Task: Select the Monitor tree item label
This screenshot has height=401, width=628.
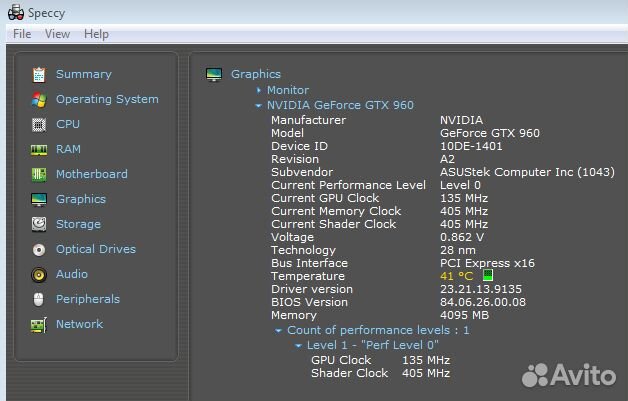Action: 288,90
